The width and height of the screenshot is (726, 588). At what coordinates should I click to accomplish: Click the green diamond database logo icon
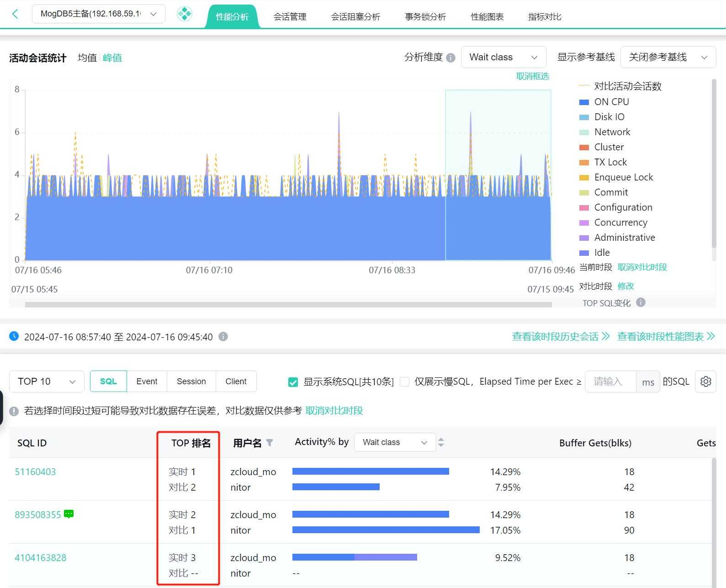tap(185, 14)
